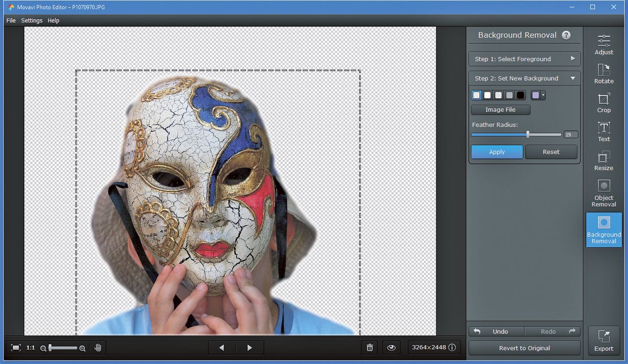Click the Redo button
Screen dimensions: 628x364
click(552, 332)
